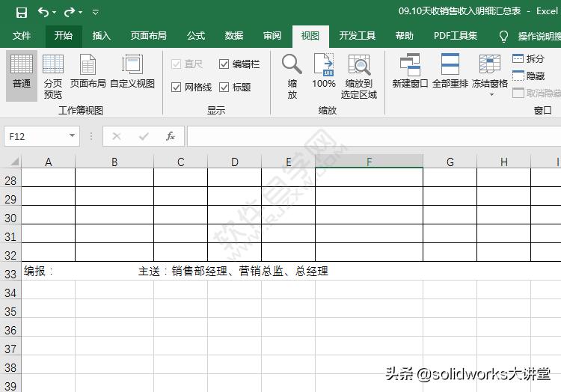Toggle the 编辑栏 formula bar checkbox

(x=224, y=64)
